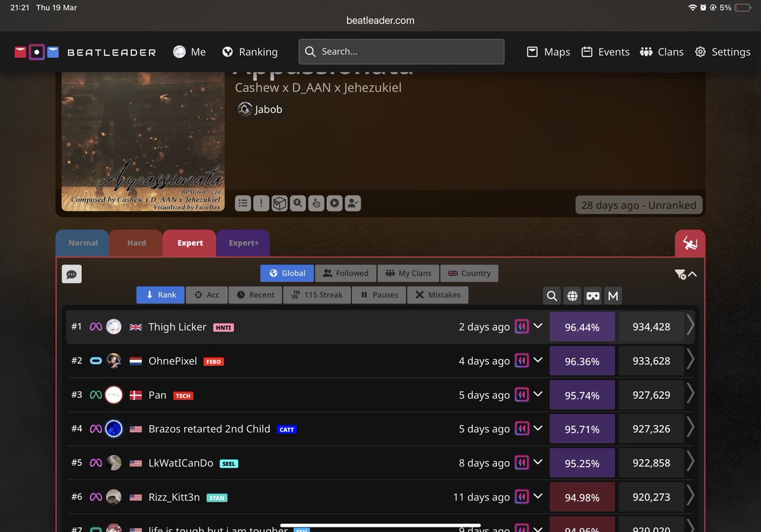The width and height of the screenshot is (761, 532).
Task: Select the My Clans leaderboard scope
Action: pos(408,273)
